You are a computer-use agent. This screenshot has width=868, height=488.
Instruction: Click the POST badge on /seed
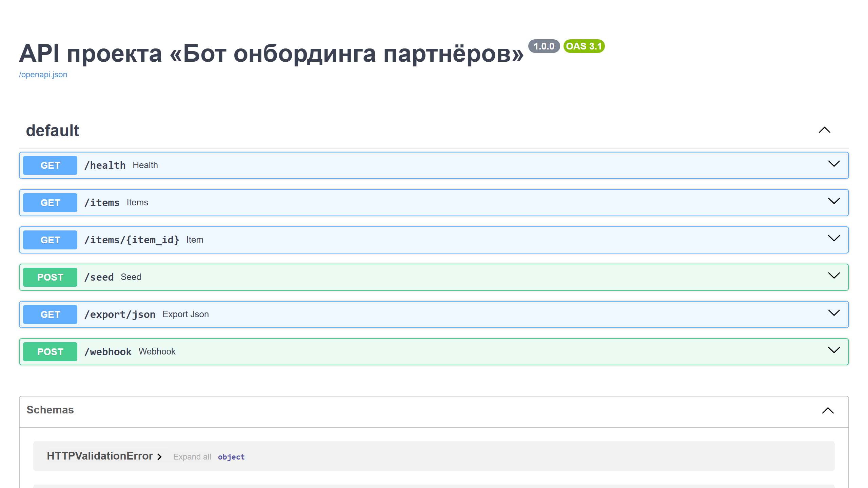[x=50, y=277]
